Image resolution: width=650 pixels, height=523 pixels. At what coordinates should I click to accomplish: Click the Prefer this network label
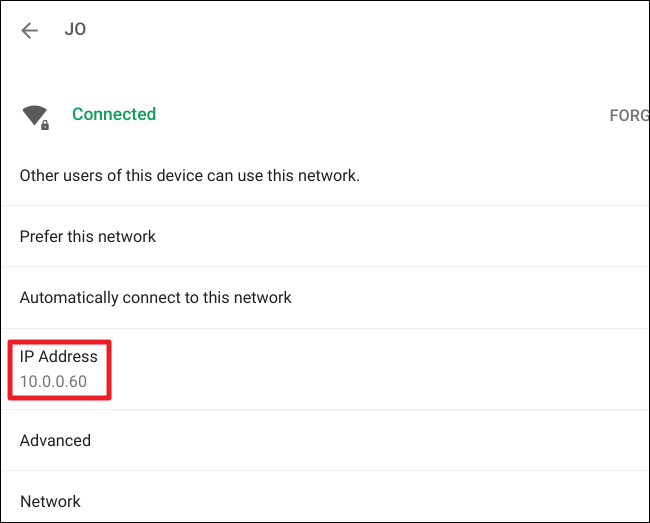[x=88, y=237]
